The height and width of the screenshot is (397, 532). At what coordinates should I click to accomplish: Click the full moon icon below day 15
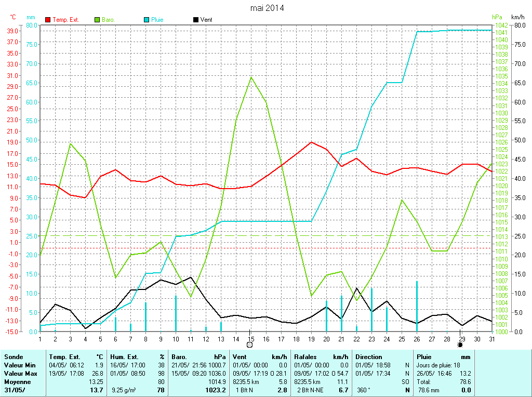tap(250, 345)
